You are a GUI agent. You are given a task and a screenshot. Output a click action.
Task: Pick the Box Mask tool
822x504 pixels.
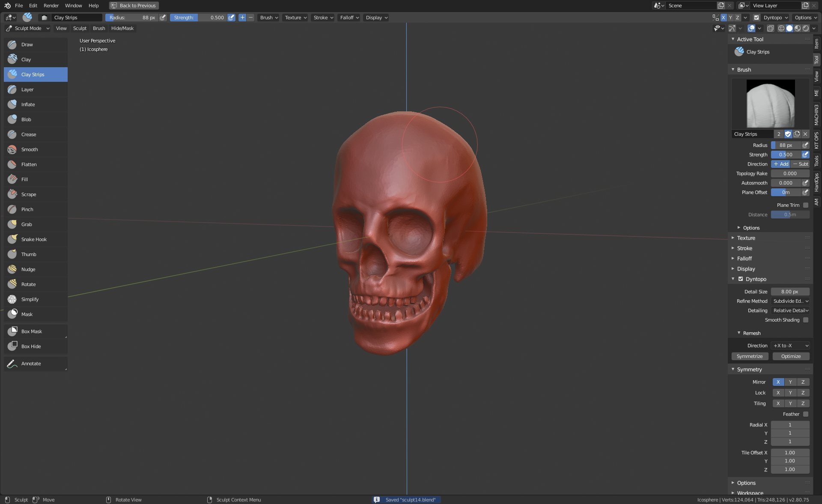32,331
